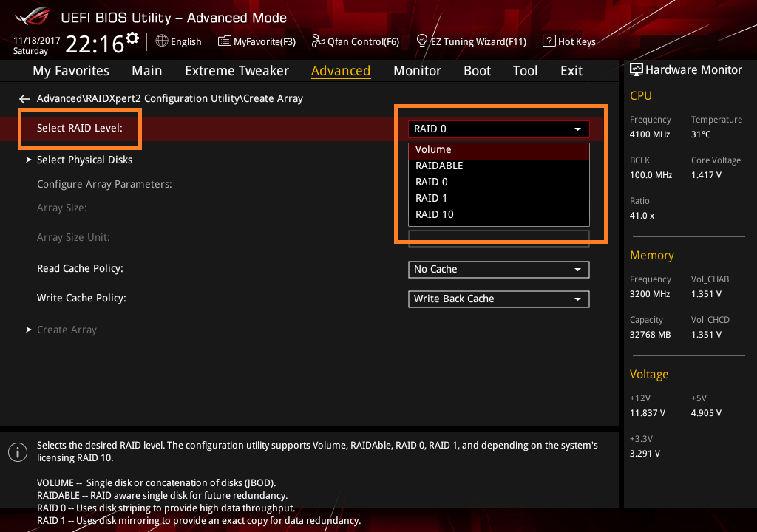This screenshot has height=532, width=757.
Task: Click the back arrow before the breadcrumb
Action: (24, 99)
